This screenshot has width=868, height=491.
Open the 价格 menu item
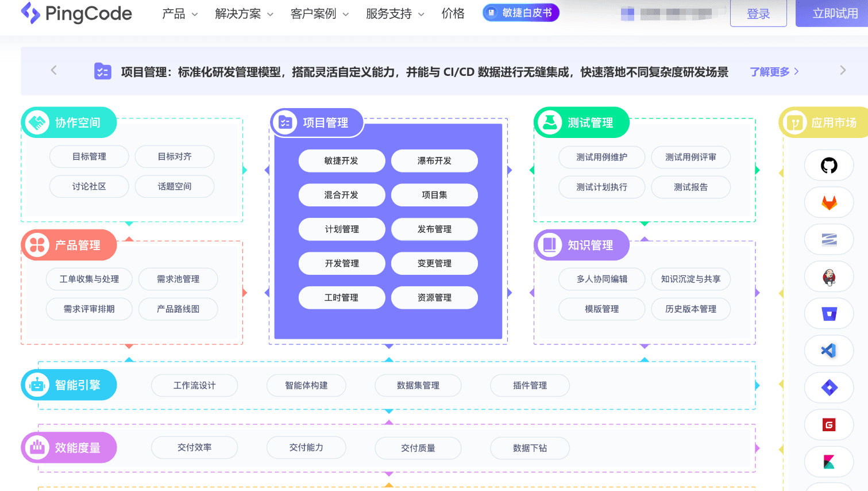click(x=453, y=13)
